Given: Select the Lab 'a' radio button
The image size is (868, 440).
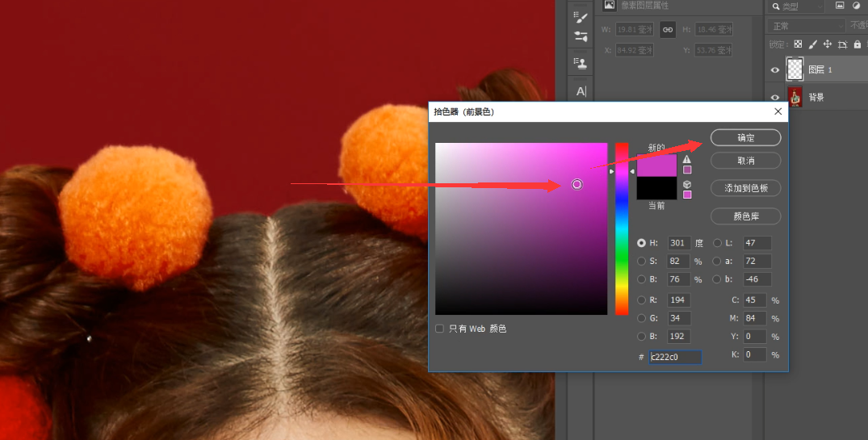Looking at the screenshot, I should 717,261.
